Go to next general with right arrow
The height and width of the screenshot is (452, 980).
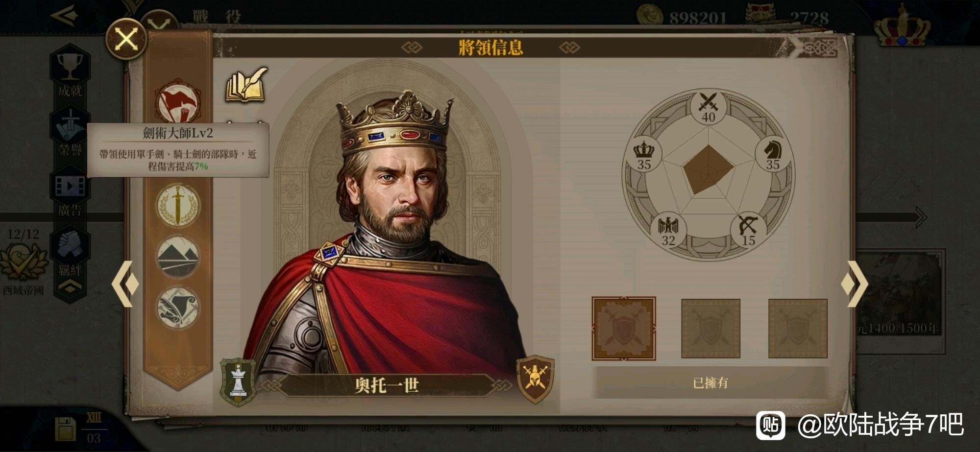point(855,284)
